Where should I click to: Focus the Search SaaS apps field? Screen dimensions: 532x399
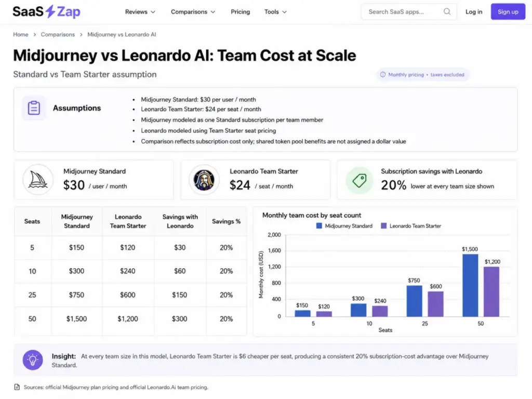(409, 12)
